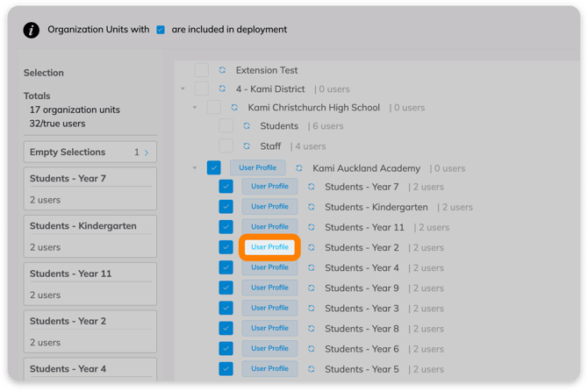This screenshot has height=391, width=588.
Task: Click sync icon next to Extension Test
Action: [x=222, y=70]
